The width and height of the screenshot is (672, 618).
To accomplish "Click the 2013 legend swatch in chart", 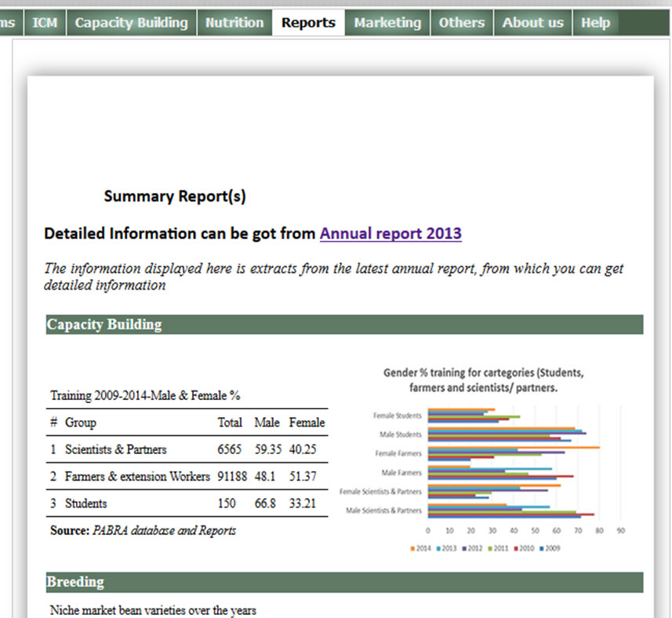I will coord(436,548).
